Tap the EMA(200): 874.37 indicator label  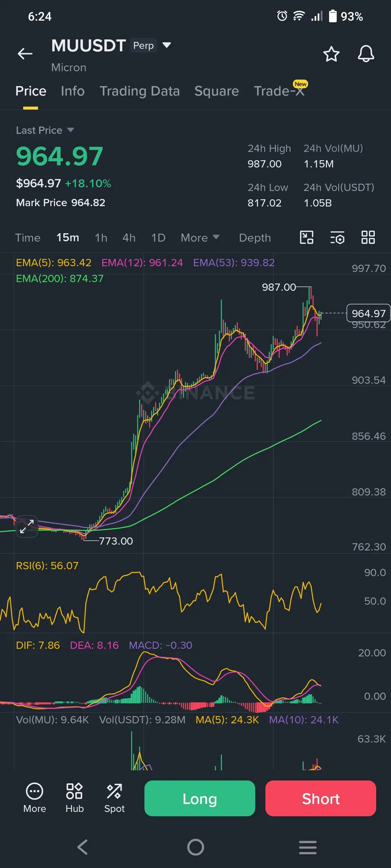click(x=60, y=278)
